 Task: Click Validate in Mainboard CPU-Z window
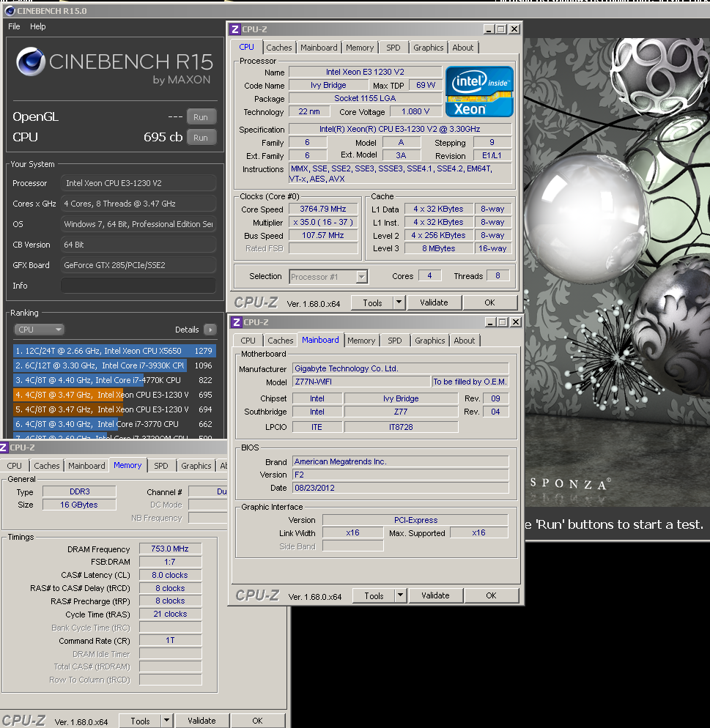point(435,595)
